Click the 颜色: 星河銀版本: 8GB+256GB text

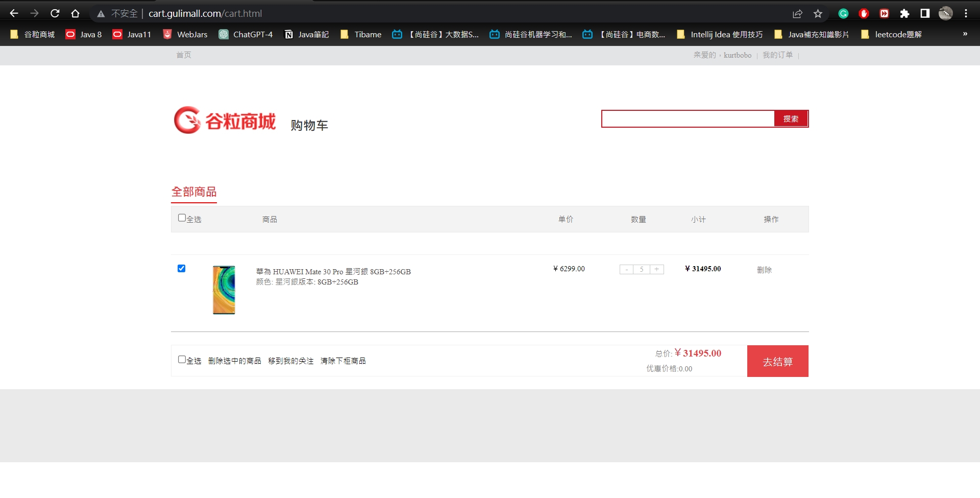(x=307, y=282)
